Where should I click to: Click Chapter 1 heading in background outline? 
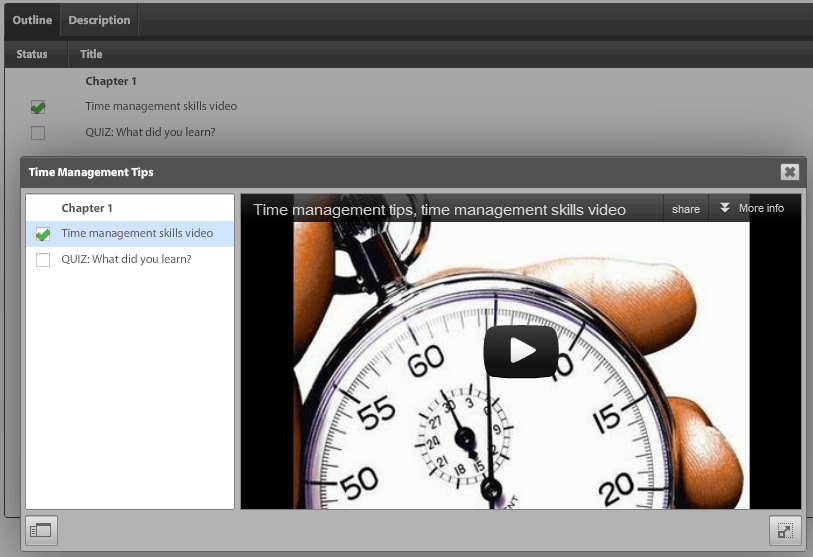[x=111, y=81]
